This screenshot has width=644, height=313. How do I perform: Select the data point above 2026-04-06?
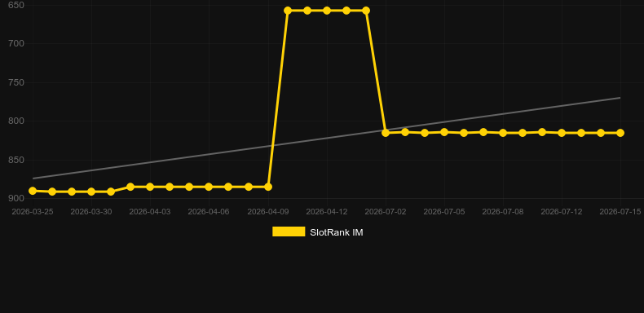pyautogui.click(x=209, y=187)
